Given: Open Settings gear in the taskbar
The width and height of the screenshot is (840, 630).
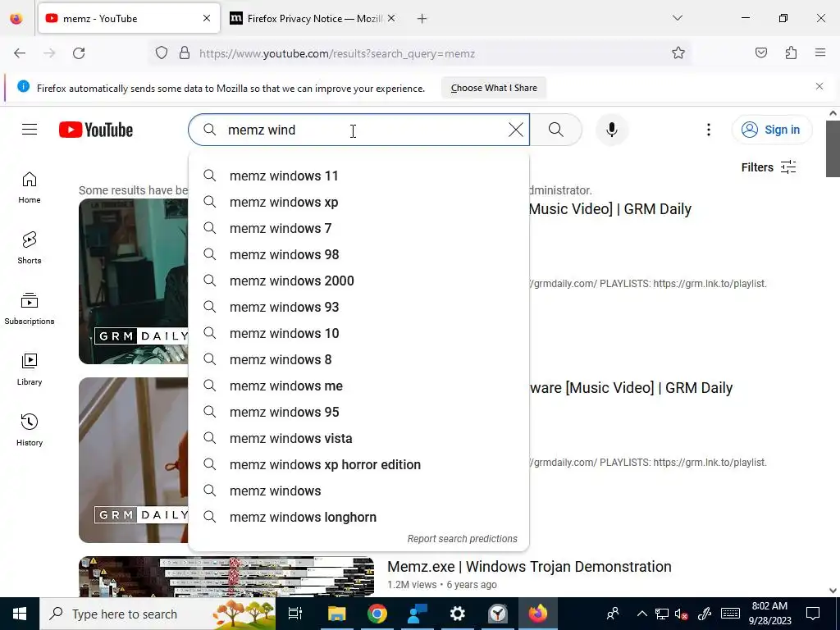Looking at the screenshot, I should [457, 614].
